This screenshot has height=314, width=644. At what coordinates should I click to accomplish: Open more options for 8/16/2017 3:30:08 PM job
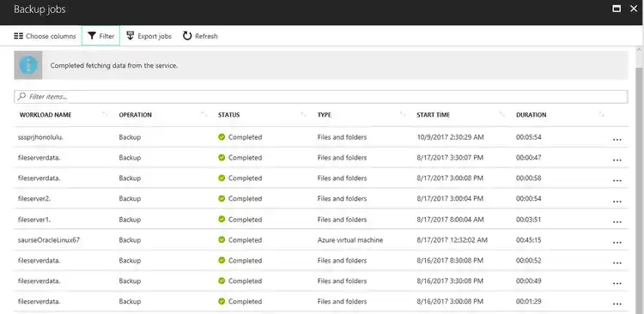click(x=617, y=284)
